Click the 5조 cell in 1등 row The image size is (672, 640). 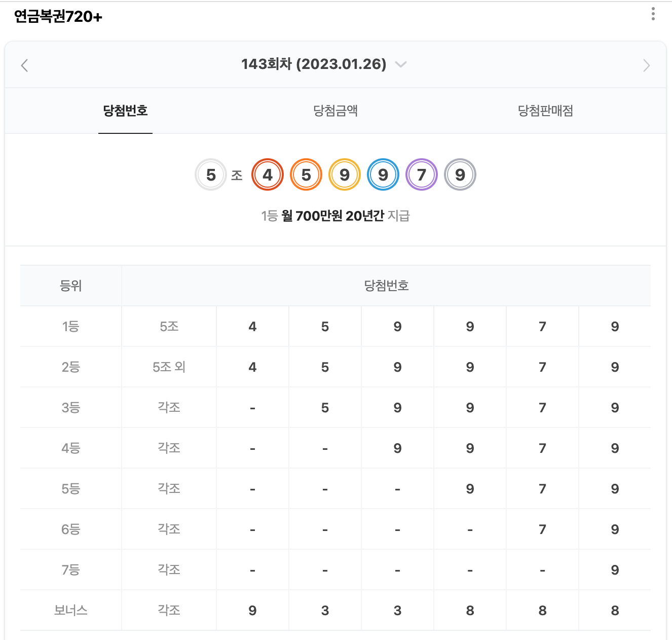(169, 326)
